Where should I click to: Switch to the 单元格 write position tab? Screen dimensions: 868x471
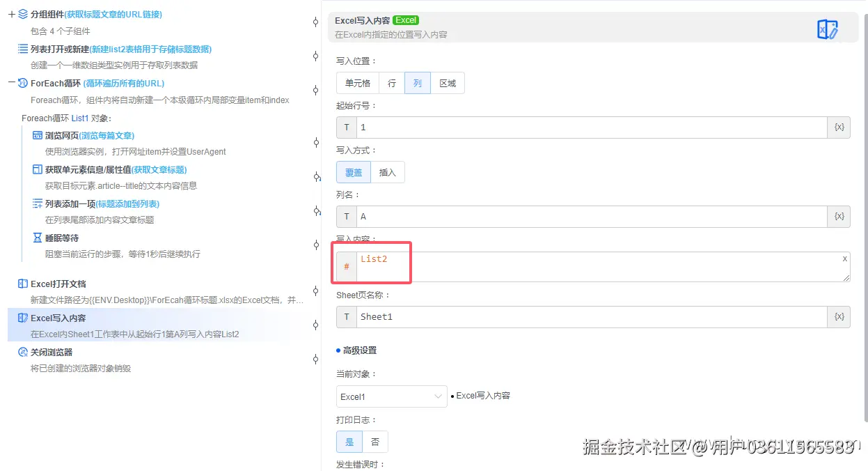tap(357, 82)
